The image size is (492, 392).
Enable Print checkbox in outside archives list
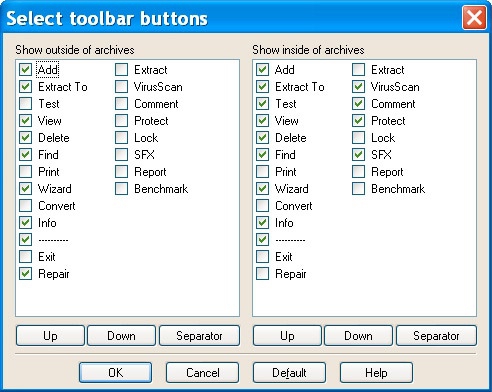click(25, 172)
